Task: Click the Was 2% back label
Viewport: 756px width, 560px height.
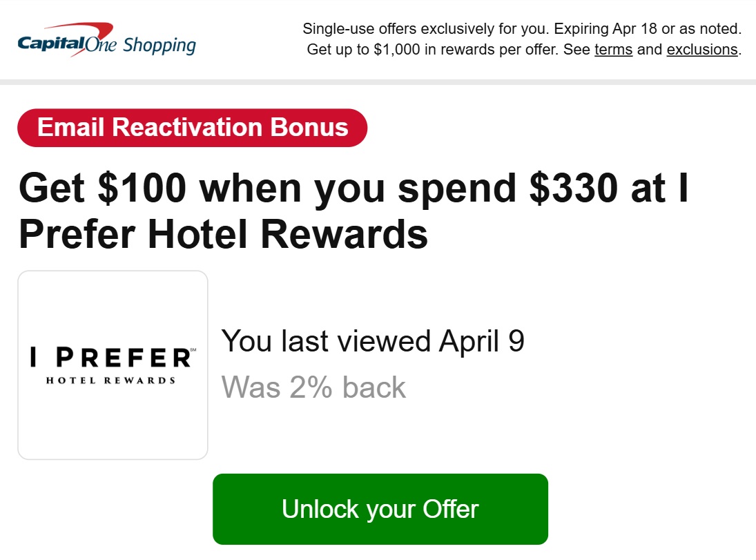Action: tap(313, 387)
